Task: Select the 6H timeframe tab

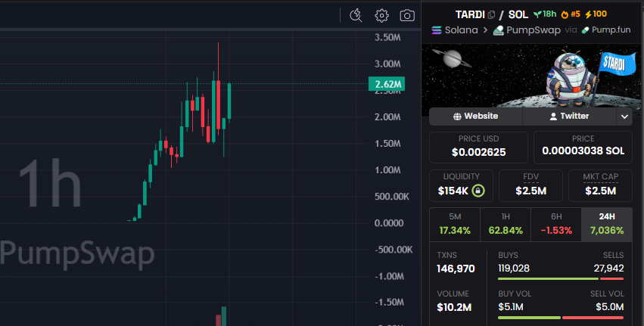Action: tap(556, 224)
